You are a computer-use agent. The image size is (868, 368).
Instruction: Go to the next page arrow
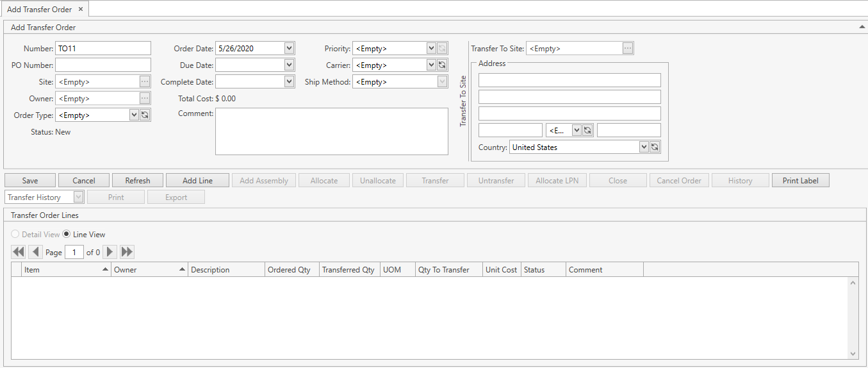point(110,252)
